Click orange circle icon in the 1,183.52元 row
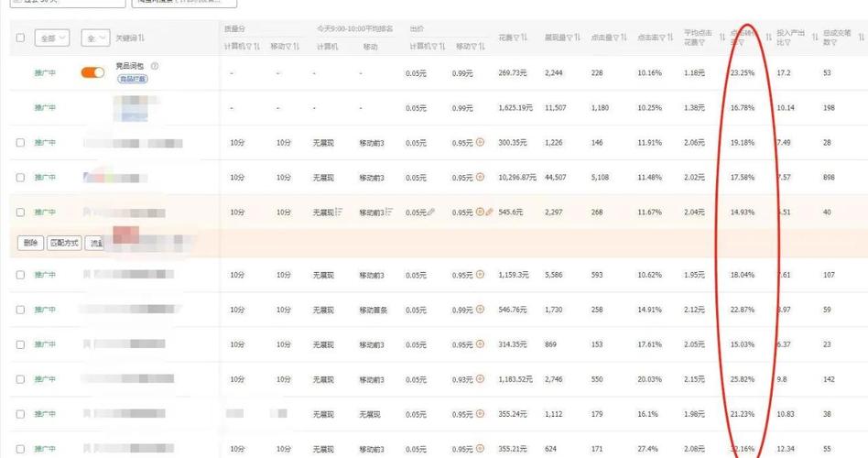The image size is (868, 458). point(480,379)
